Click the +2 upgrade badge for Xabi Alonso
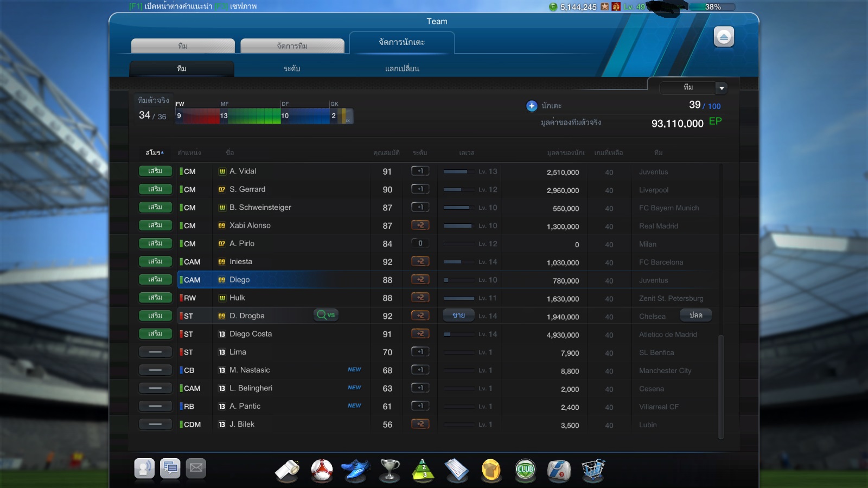The image size is (868, 488). (420, 225)
